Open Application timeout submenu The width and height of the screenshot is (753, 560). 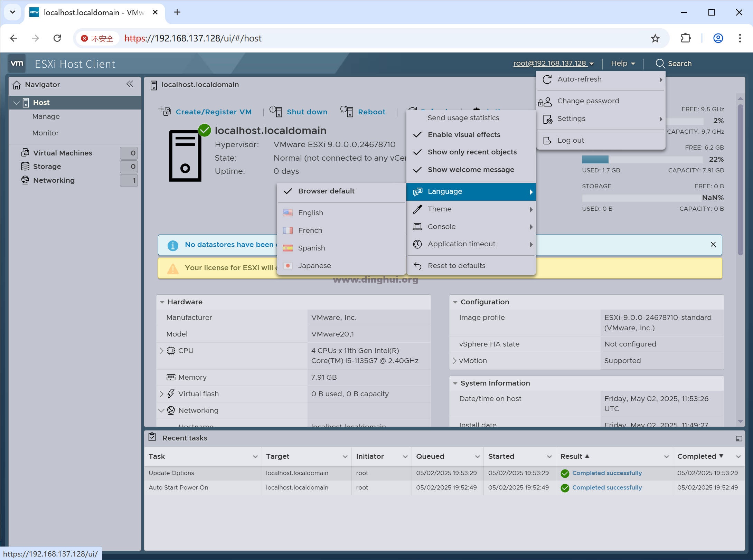471,244
